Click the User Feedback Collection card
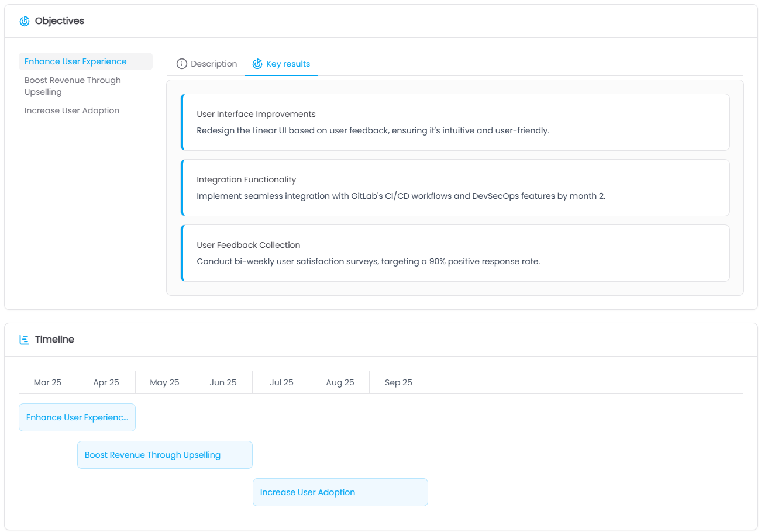The height and width of the screenshot is (532, 761). [455, 253]
